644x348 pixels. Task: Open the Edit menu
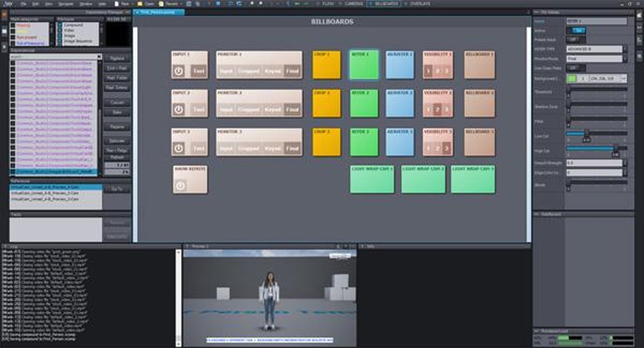tap(35, 4)
